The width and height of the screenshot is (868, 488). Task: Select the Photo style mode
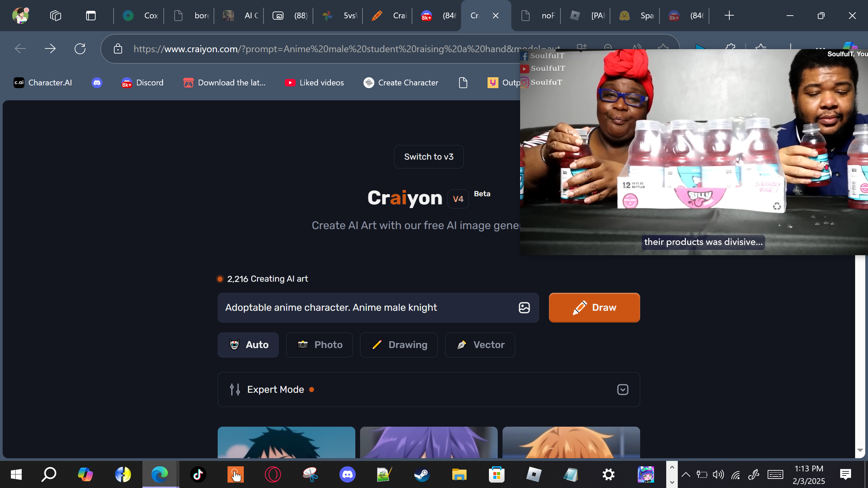tap(319, 345)
